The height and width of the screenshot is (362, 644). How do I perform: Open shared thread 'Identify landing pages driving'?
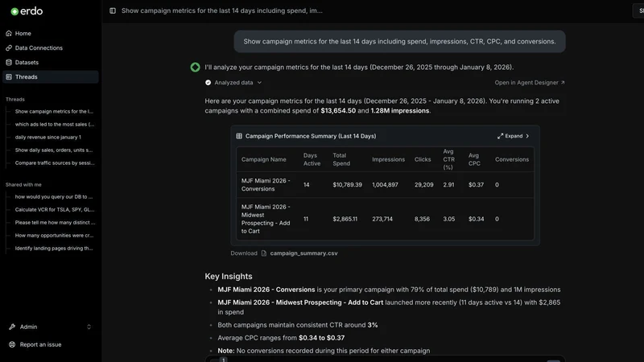[x=54, y=248]
